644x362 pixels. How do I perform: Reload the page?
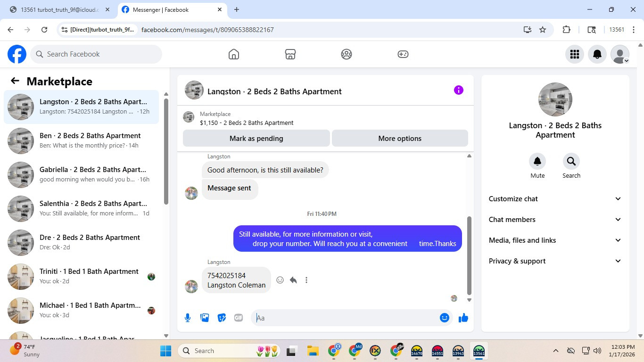pyautogui.click(x=44, y=30)
